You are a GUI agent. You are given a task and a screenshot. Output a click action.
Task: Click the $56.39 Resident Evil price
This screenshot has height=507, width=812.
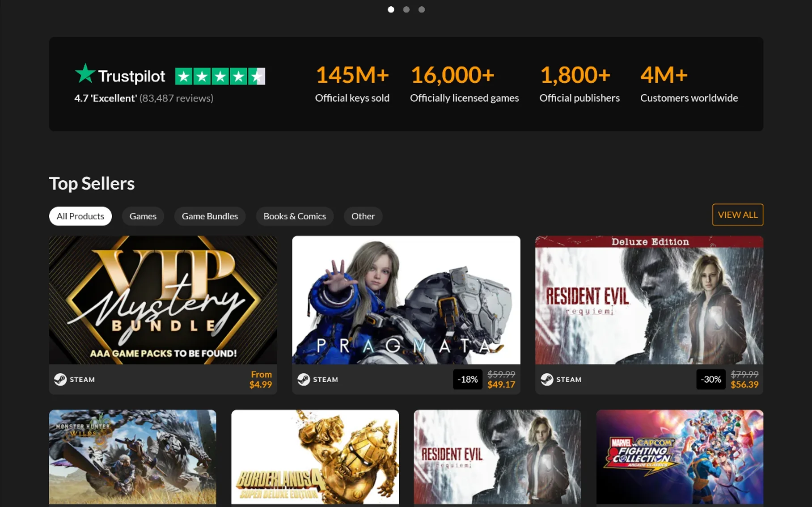coord(744,384)
